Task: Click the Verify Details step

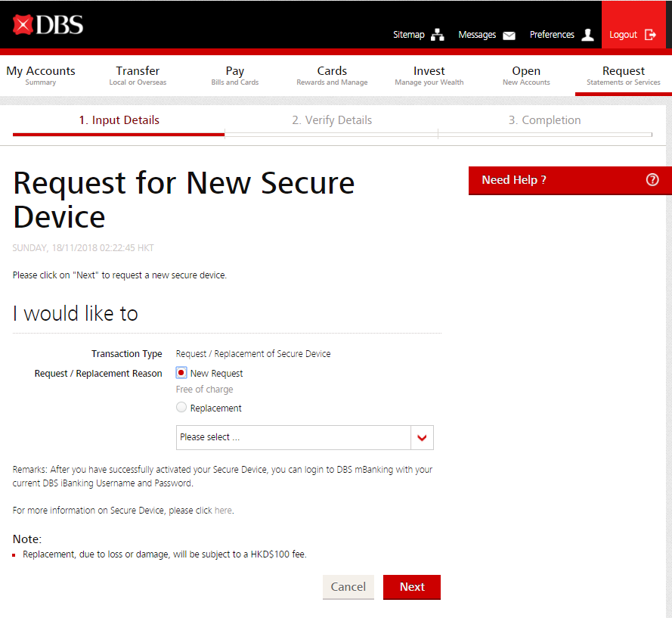Action: coord(332,120)
